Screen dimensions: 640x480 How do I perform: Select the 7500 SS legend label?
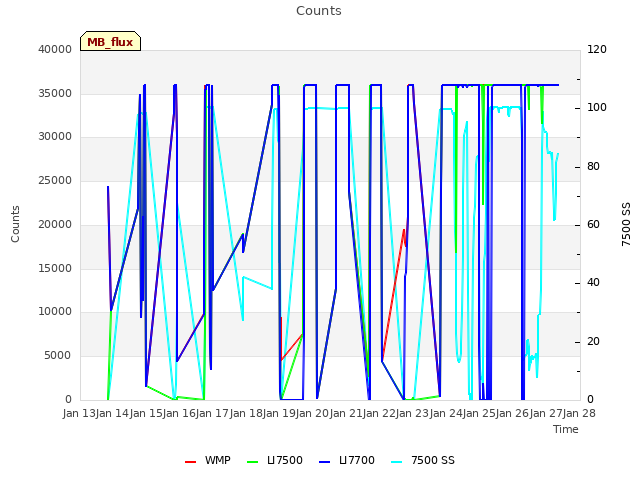pyautogui.click(x=433, y=460)
